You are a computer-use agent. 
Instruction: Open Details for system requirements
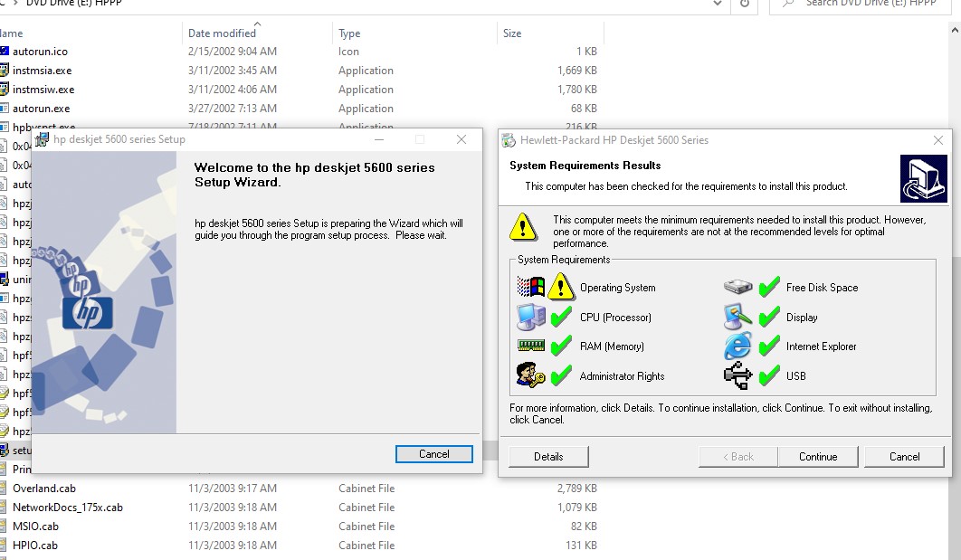point(548,457)
